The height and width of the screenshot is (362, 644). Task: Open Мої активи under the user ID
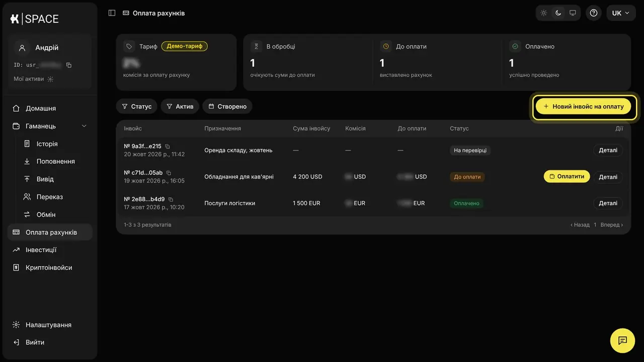(x=34, y=79)
